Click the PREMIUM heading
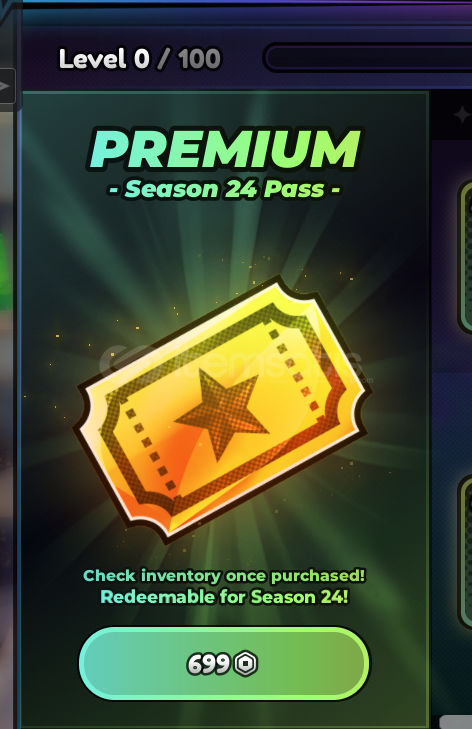 (224, 149)
